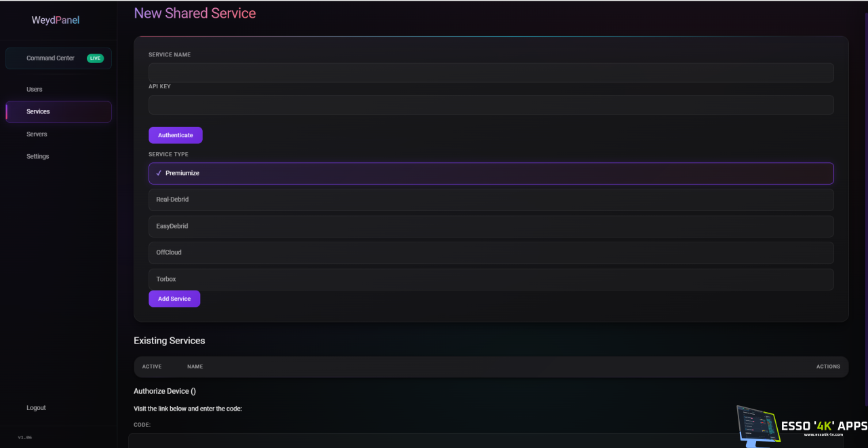Focus the API Key input field
This screenshot has height=448, width=868.
click(491, 105)
